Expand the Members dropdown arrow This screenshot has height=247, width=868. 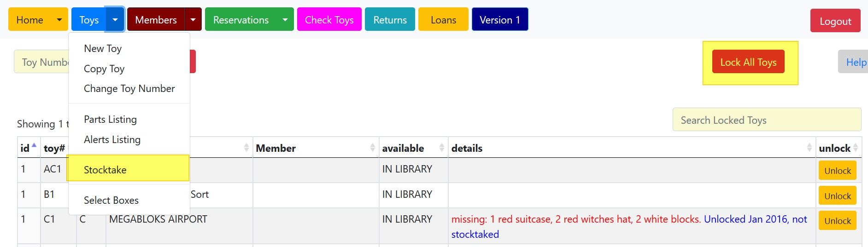(x=193, y=20)
